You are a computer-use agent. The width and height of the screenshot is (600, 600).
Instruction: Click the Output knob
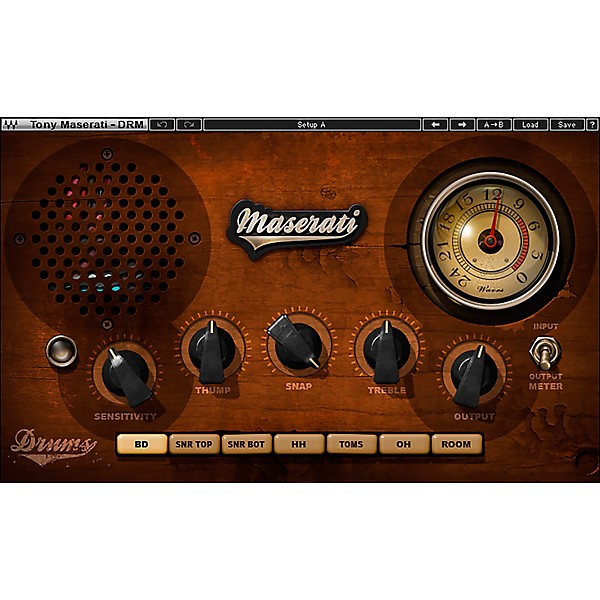click(x=474, y=374)
